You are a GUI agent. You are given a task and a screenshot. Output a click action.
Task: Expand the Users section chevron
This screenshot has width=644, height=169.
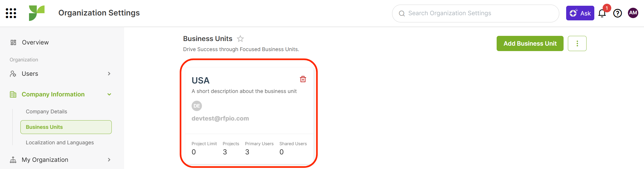tap(109, 74)
